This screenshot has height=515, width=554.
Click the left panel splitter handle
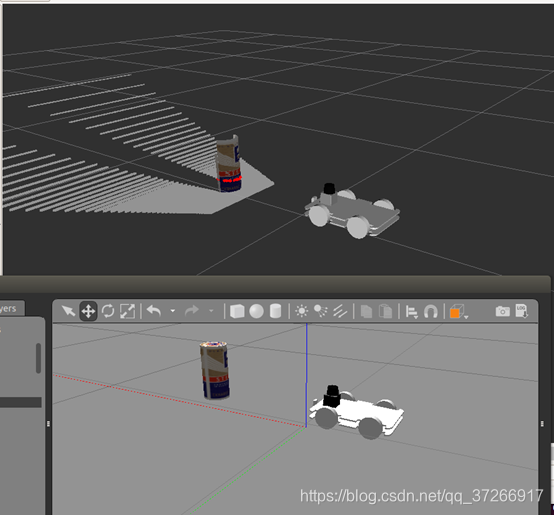click(48, 423)
